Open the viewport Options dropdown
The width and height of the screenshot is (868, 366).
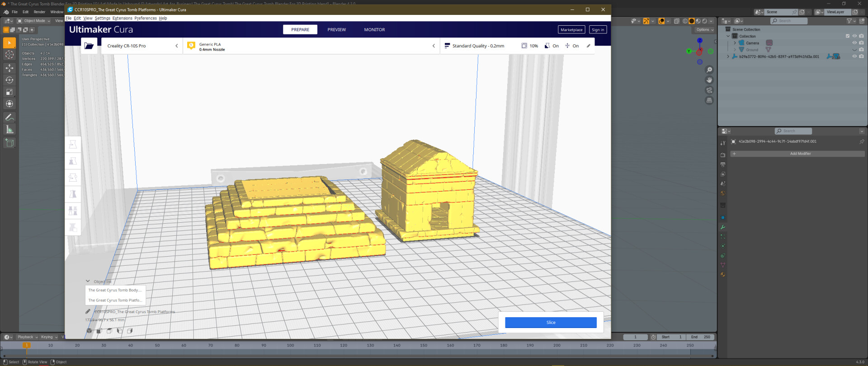point(705,30)
